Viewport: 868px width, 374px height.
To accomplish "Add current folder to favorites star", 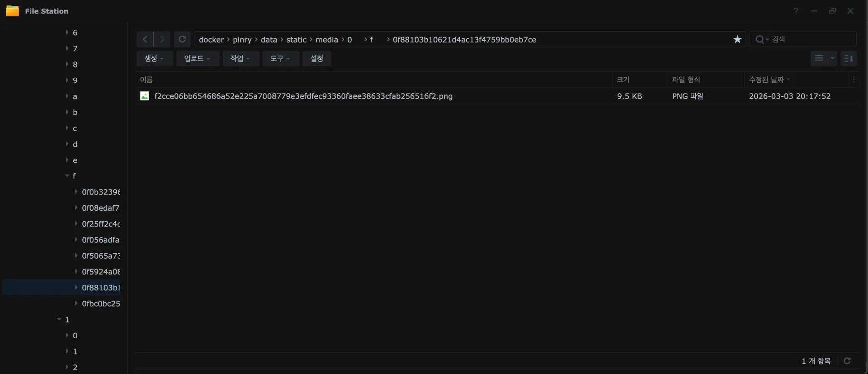I will click(737, 39).
